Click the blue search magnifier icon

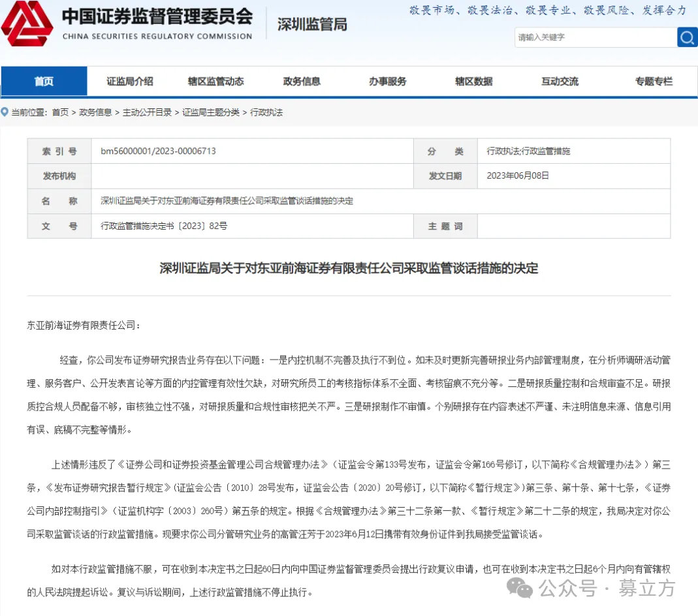coord(687,37)
